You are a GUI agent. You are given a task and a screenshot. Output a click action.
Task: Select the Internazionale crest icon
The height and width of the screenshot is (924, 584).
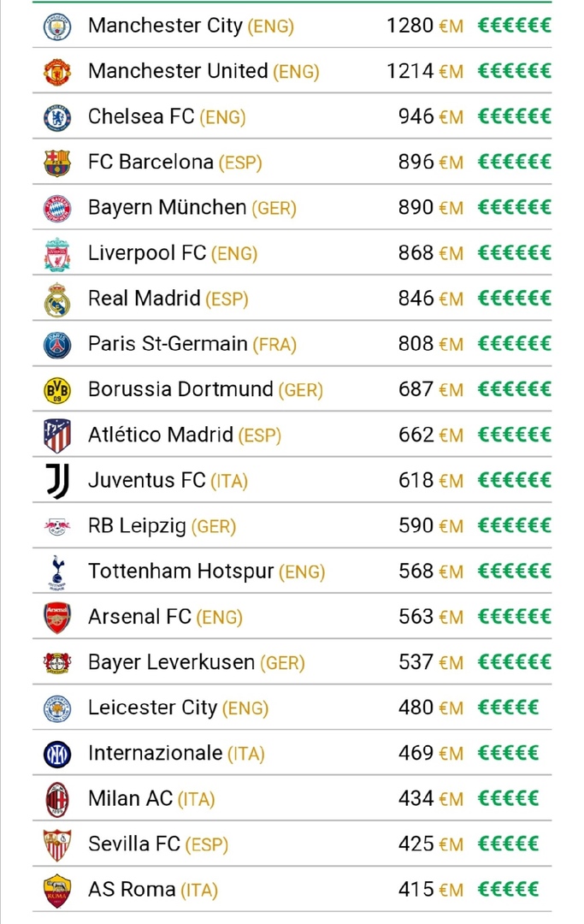pos(57,754)
